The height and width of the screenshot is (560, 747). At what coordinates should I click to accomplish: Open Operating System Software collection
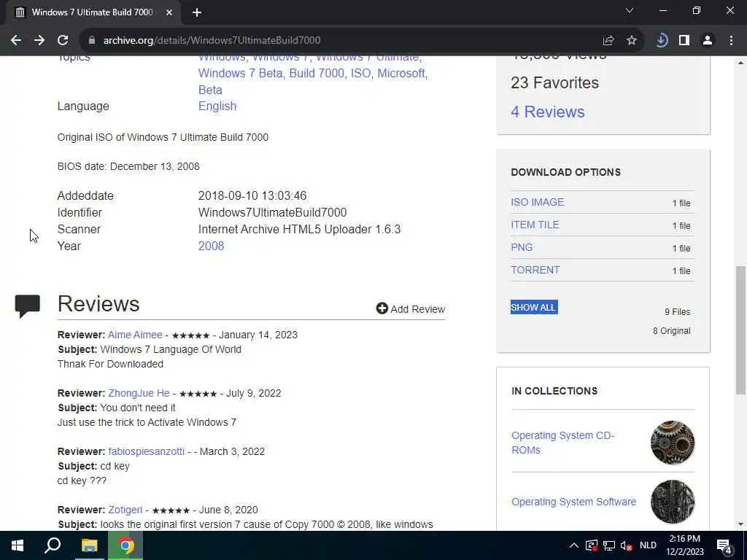(573, 502)
